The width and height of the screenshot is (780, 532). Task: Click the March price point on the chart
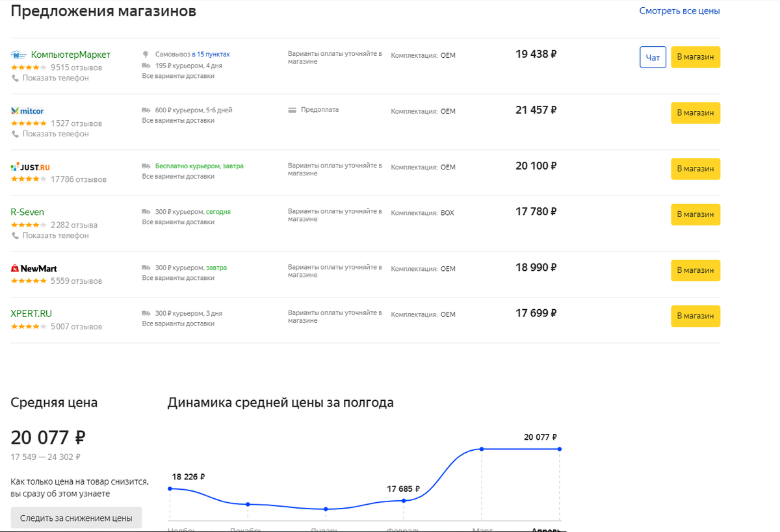(x=482, y=448)
